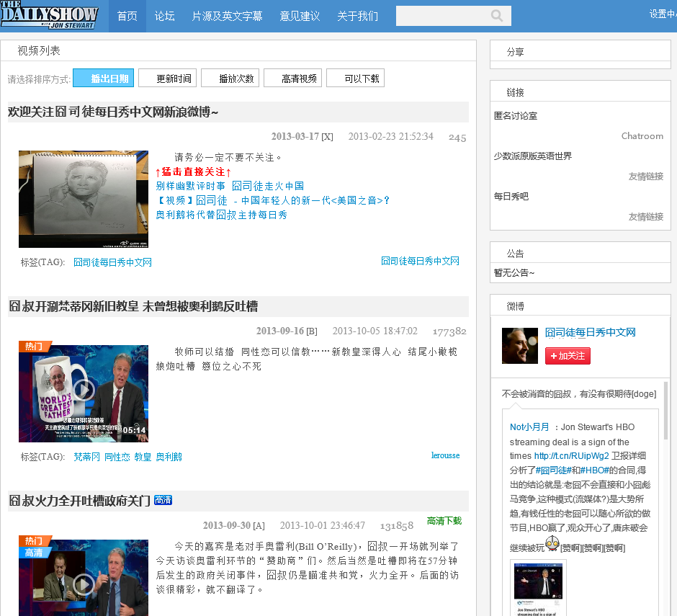Image resolution: width=677 pixels, height=616 pixels.
Task: Click the date 2013-09-16 [B]
Action: (x=287, y=331)
